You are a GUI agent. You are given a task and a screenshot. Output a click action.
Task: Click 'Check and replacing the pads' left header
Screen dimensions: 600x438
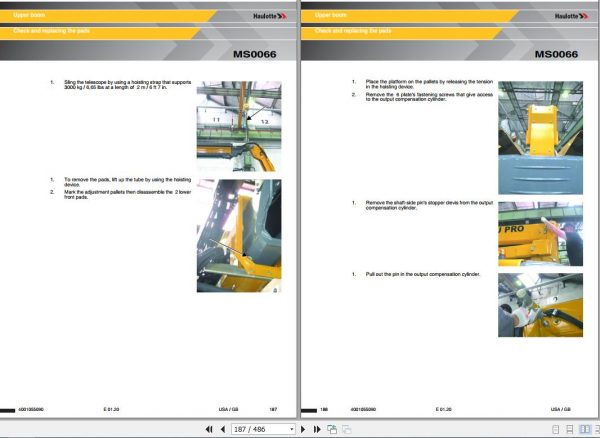52,30
